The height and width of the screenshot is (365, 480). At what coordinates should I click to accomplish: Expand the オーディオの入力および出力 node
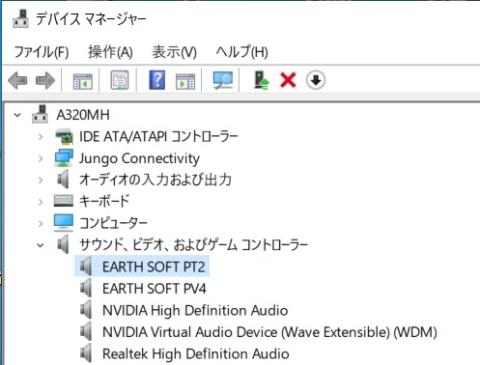click(41, 180)
